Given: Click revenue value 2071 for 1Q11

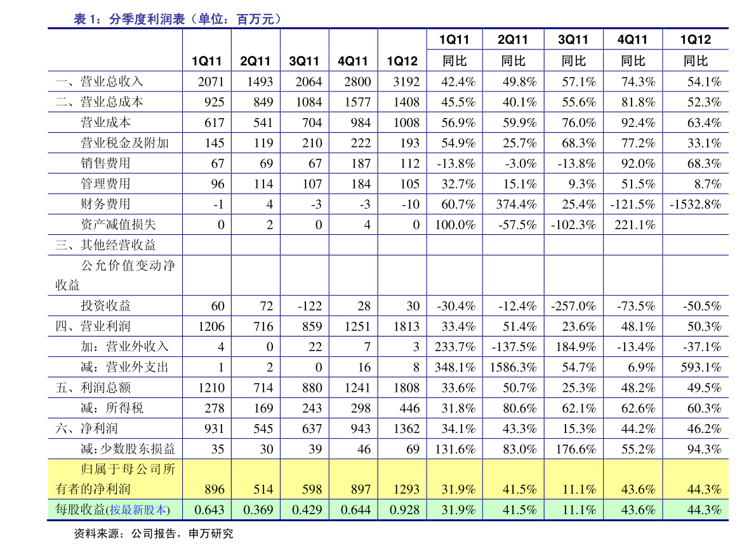Looking at the screenshot, I should (211, 82).
